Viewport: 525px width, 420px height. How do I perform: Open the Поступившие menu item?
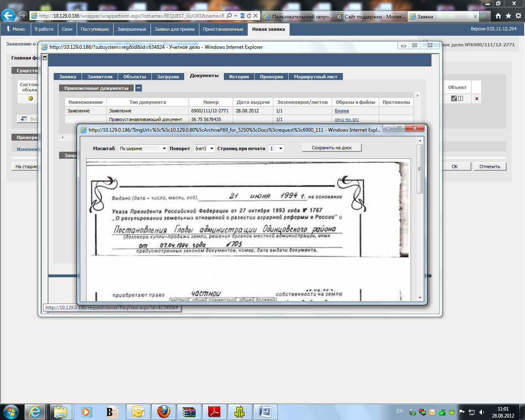click(x=95, y=29)
